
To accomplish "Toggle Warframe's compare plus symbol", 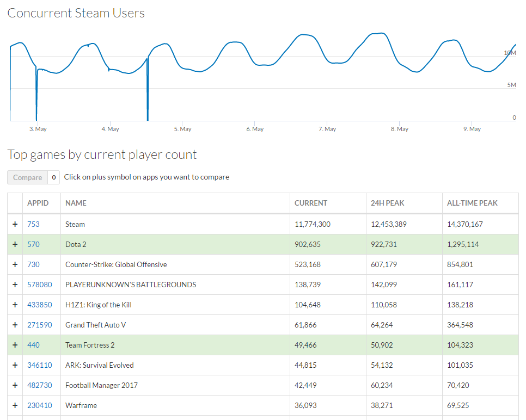I will pos(15,405).
